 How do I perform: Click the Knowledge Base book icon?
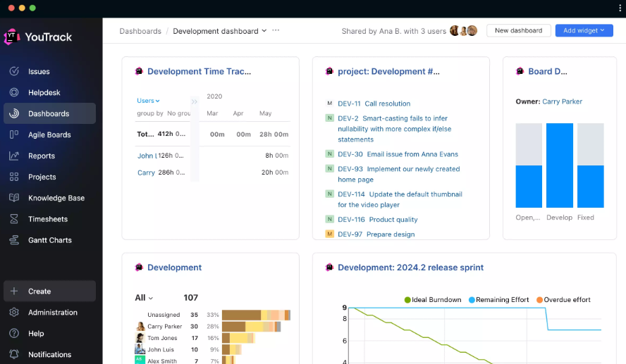pos(14,198)
